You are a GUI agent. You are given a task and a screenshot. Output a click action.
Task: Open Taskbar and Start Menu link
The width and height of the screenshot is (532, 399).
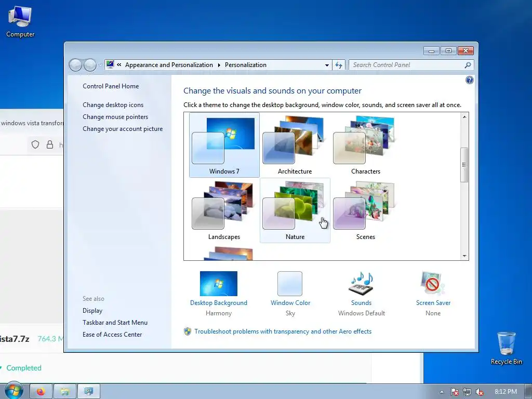(x=115, y=322)
